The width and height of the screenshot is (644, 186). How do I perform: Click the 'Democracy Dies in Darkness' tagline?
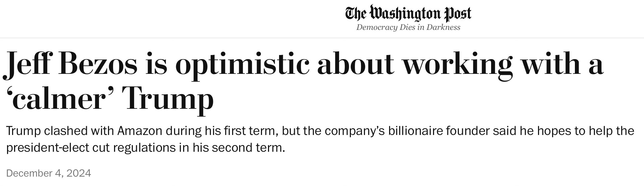point(408,27)
